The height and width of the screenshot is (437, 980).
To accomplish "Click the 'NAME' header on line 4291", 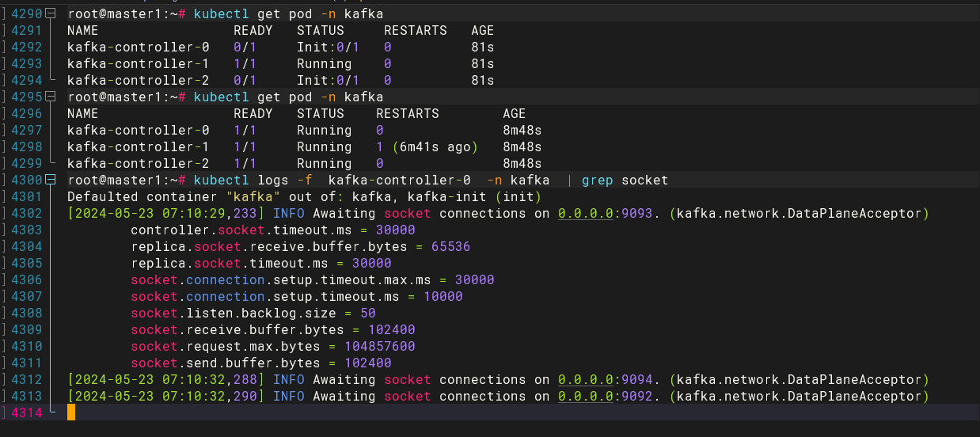I will 83,31.
